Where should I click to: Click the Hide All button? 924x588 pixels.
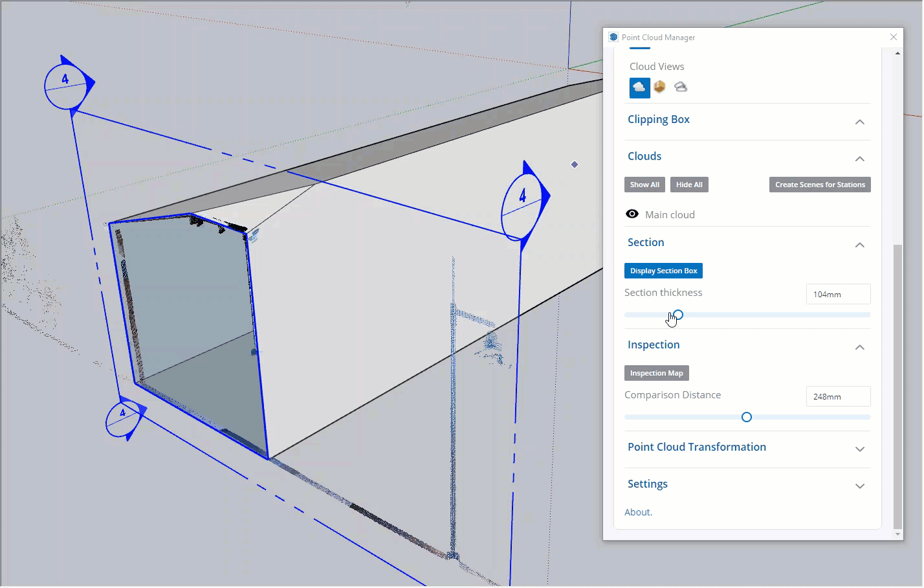click(689, 185)
